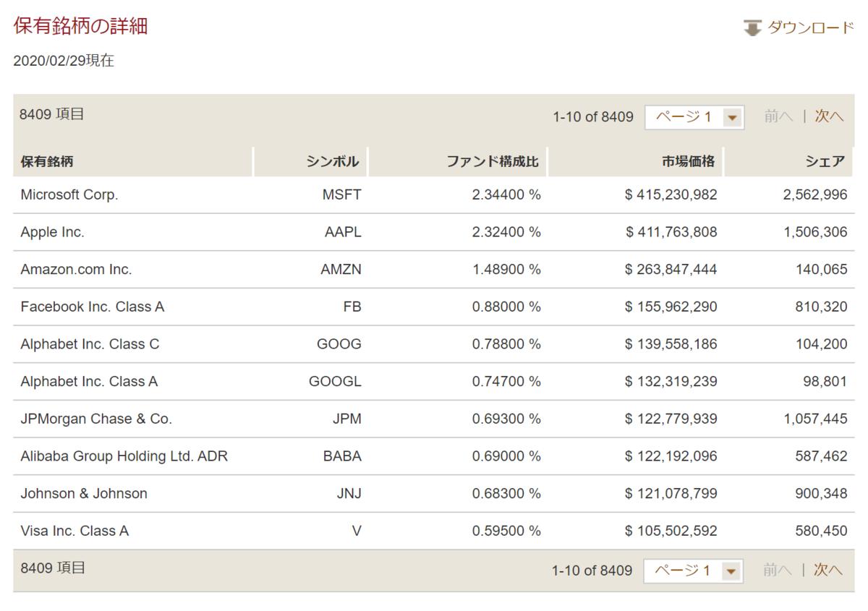This screenshot has width=868, height=611.
Task: Click the 0.88000 % fund weight
Action: (x=506, y=307)
